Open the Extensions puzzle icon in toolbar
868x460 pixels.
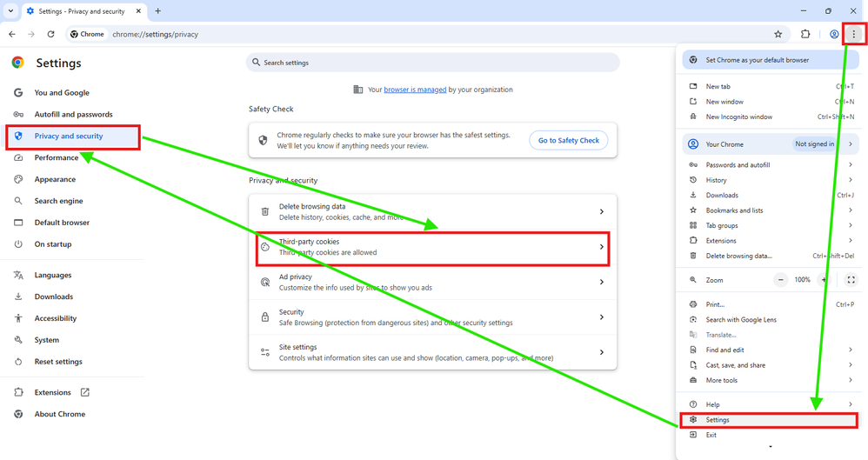pyautogui.click(x=805, y=34)
